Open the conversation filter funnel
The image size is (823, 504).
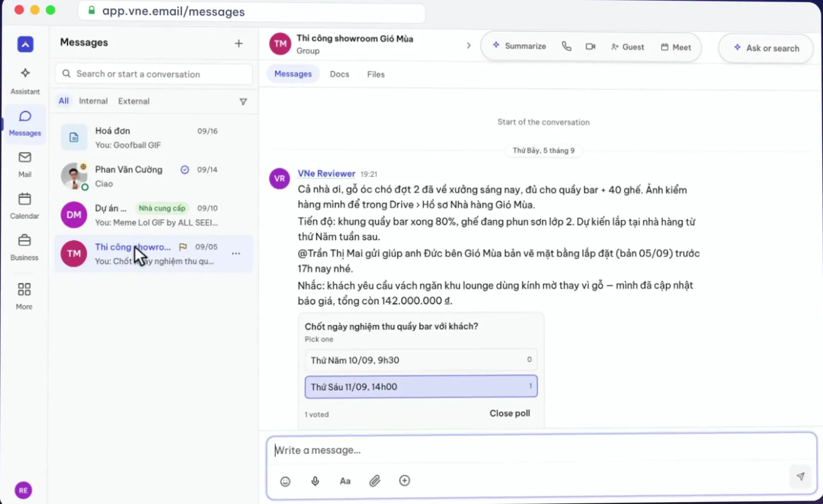click(243, 102)
